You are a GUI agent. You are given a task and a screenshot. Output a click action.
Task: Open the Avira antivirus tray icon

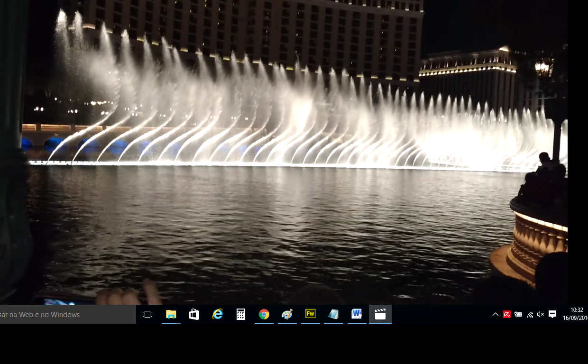507,314
